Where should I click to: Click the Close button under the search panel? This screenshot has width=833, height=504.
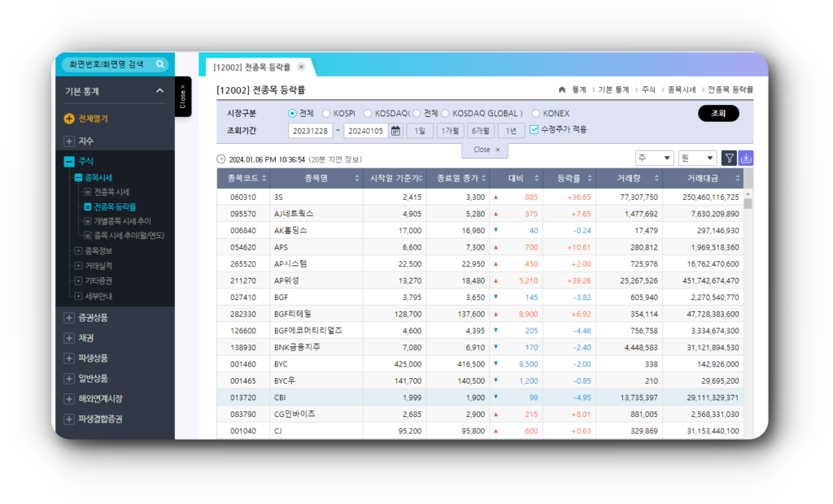(485, 150)
